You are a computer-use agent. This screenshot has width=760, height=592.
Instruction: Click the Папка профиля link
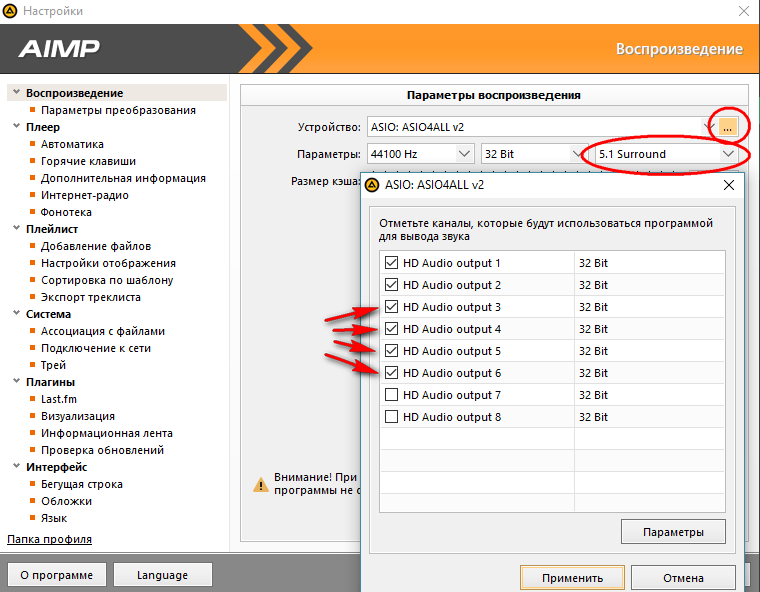click(49, 539)
